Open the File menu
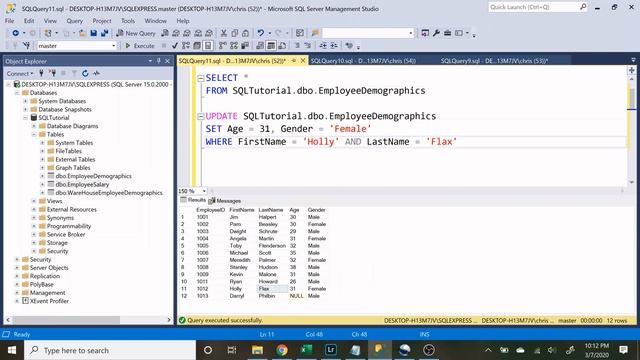This screenshot has width=640, height=360. pos(10,21)
